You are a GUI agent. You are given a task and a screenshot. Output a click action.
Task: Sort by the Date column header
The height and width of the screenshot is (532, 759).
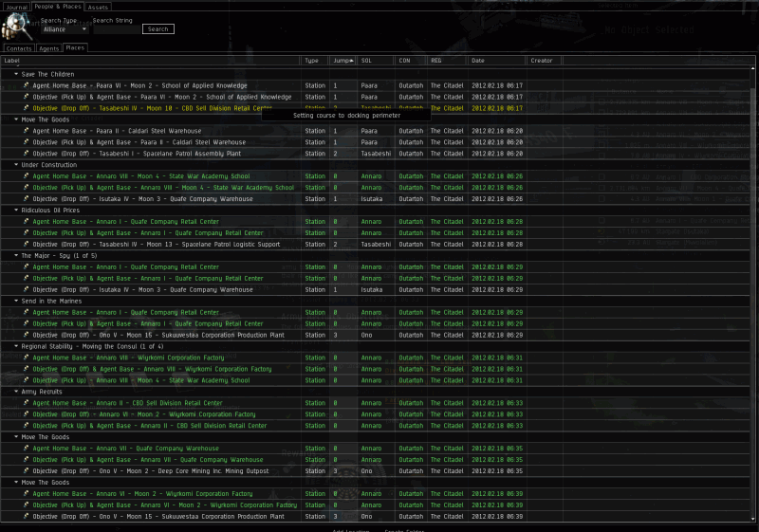pos(496,61)
